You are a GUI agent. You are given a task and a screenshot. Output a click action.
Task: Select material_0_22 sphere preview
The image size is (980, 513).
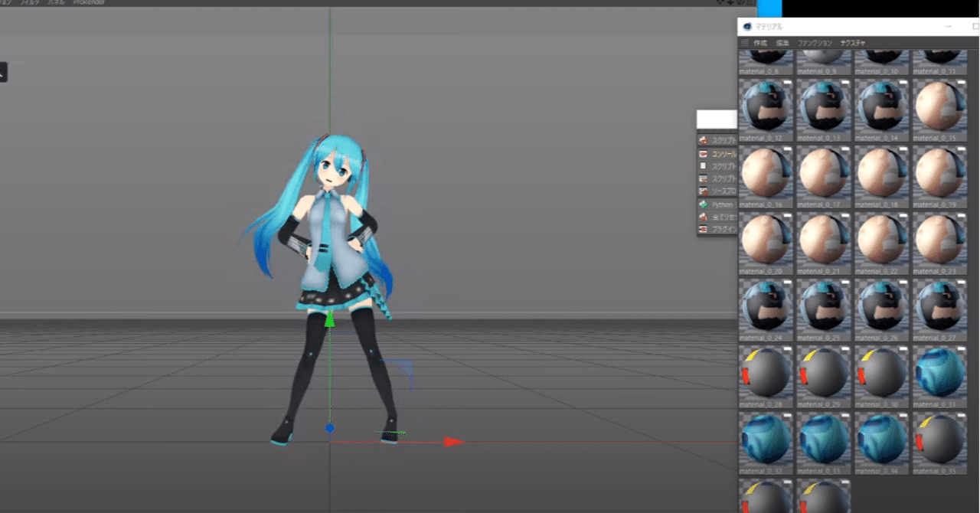tap(881, 240)
